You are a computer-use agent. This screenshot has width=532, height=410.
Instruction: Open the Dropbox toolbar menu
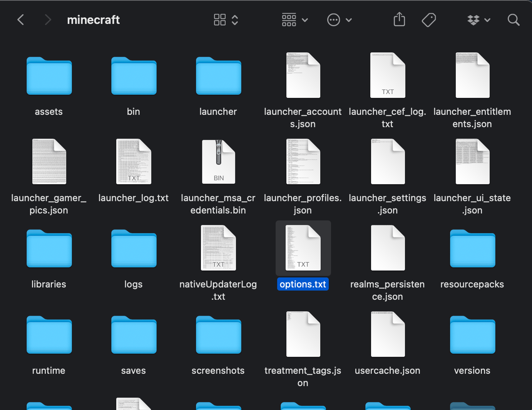click(478, 20)
